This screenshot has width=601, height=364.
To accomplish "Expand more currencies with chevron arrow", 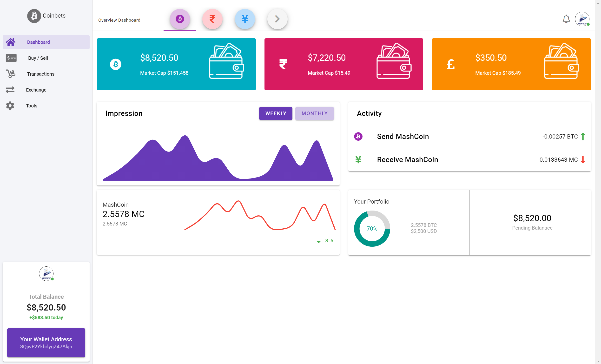I will point(277,19).
